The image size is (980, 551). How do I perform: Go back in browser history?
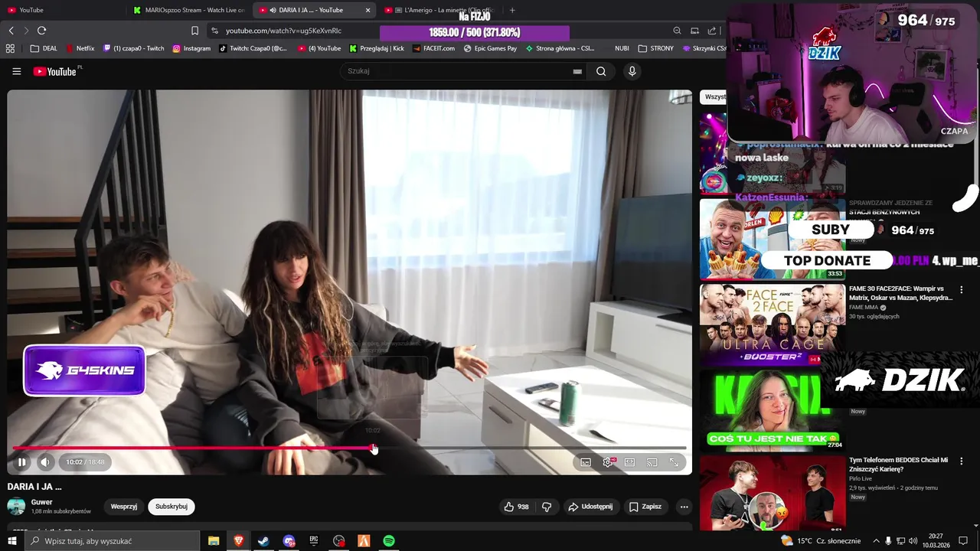[x=11, y=31]
